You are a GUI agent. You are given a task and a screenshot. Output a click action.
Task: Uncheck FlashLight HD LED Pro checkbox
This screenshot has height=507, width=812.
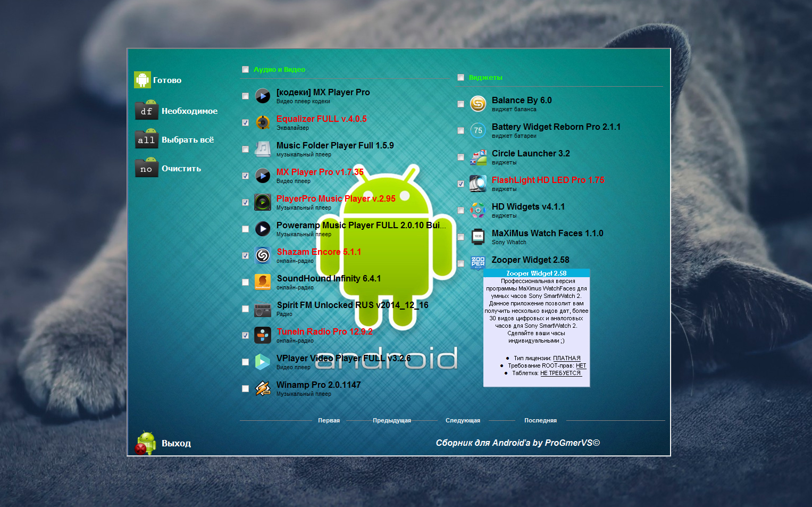[461, 184]
